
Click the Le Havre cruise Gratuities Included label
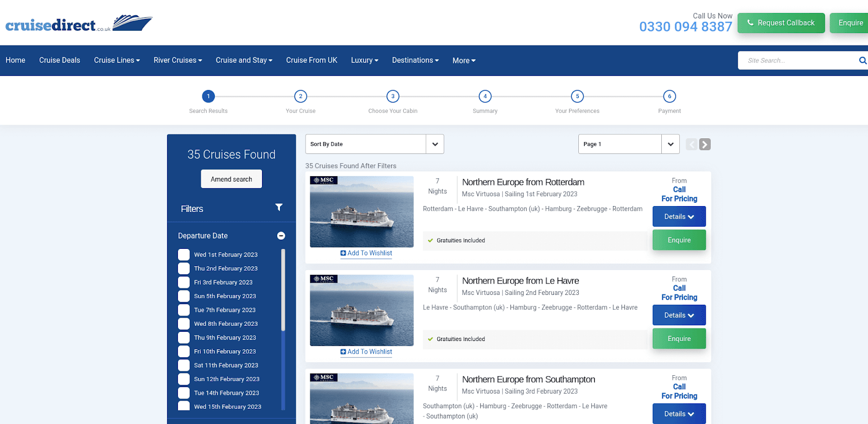tap(461, 339)
